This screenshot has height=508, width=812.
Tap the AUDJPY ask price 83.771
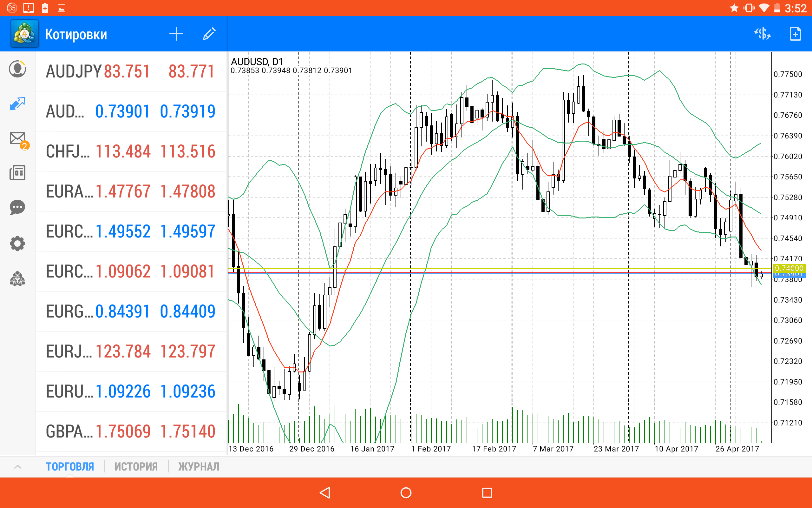click(191, 71)
